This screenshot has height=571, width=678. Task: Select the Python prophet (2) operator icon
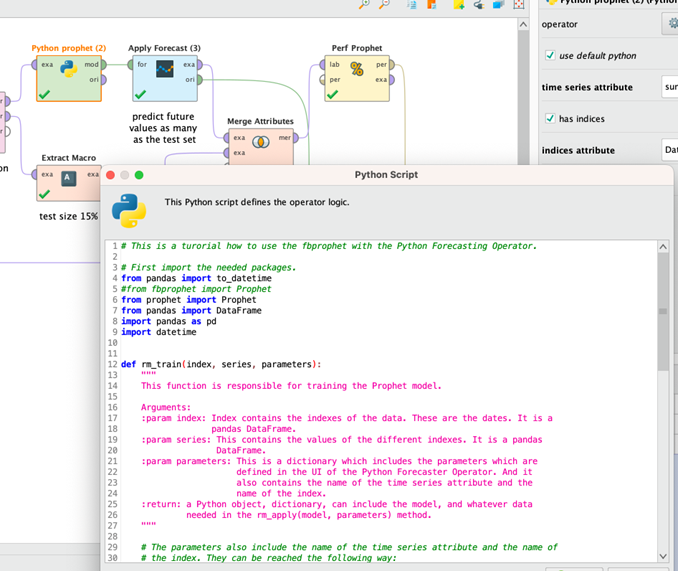[x=69, y=69]
